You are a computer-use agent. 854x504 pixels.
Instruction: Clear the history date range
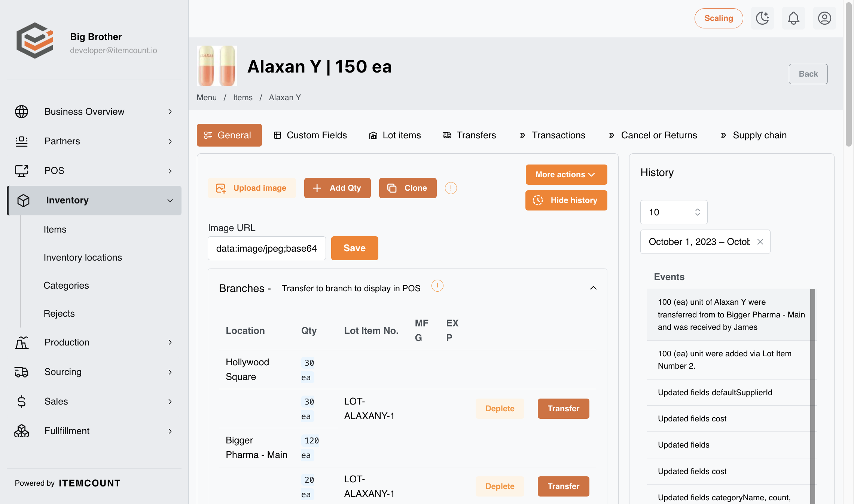(x=760, y=242)
